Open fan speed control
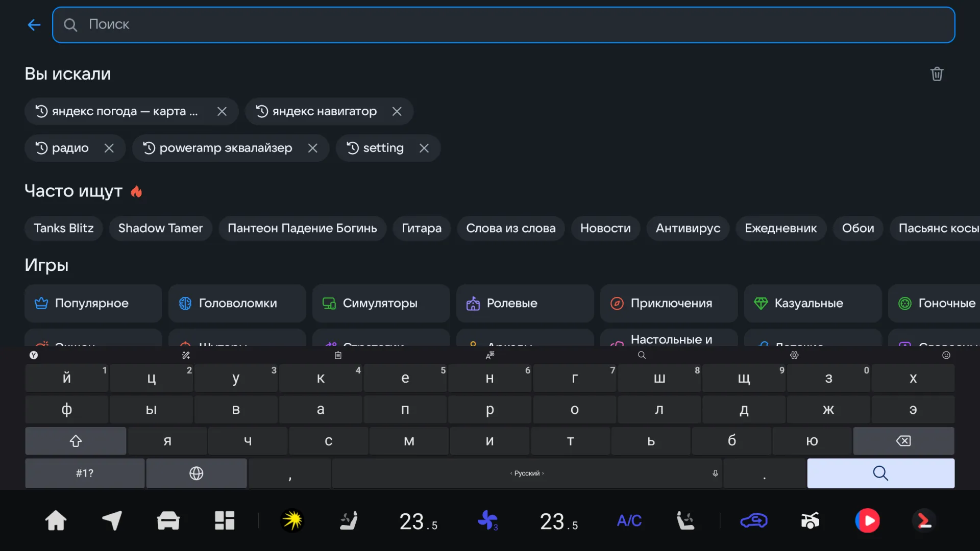The width and height of the screenshot is (980, 551). coord(487,521)
